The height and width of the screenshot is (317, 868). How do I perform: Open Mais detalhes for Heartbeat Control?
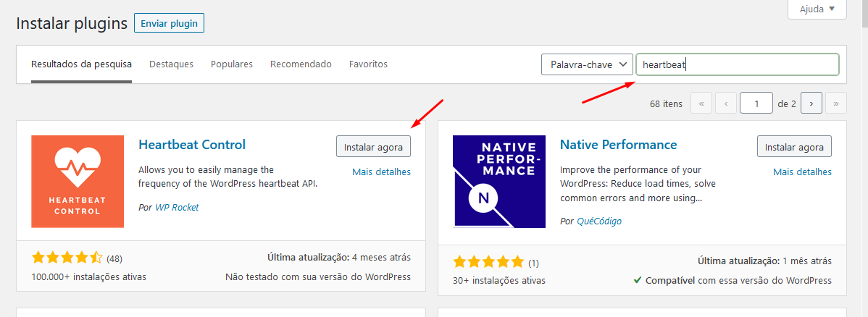(381, 172)
